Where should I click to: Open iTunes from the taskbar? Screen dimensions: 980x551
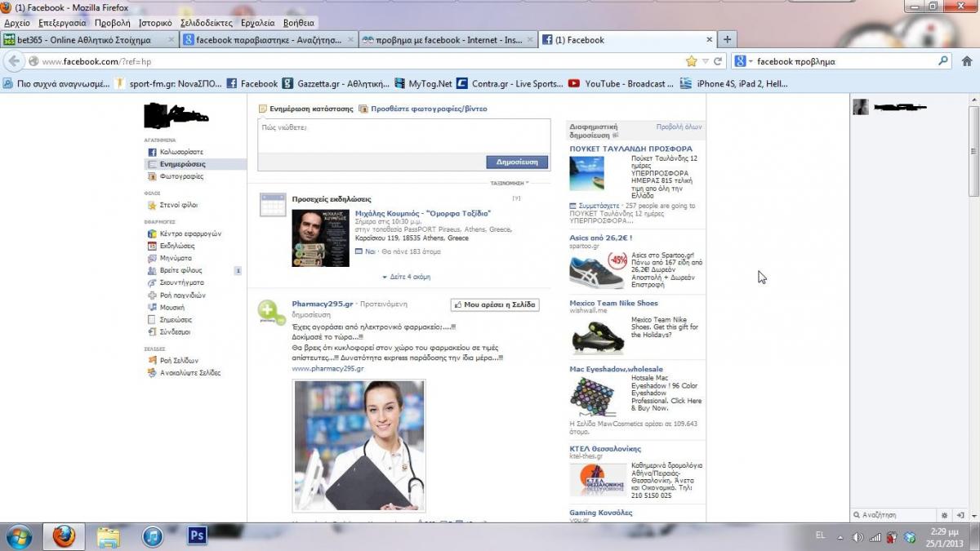point(153,535)
